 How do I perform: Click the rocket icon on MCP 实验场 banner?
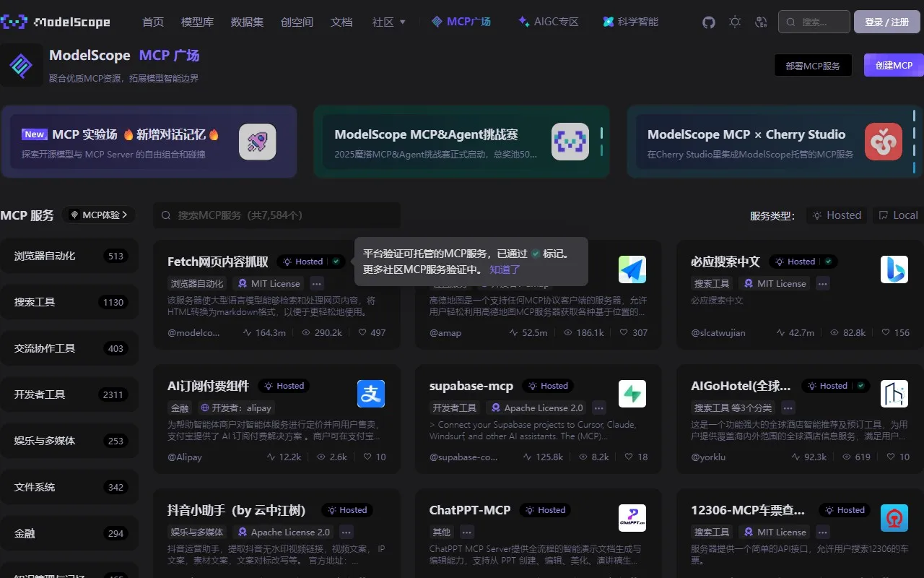[257, 142]
